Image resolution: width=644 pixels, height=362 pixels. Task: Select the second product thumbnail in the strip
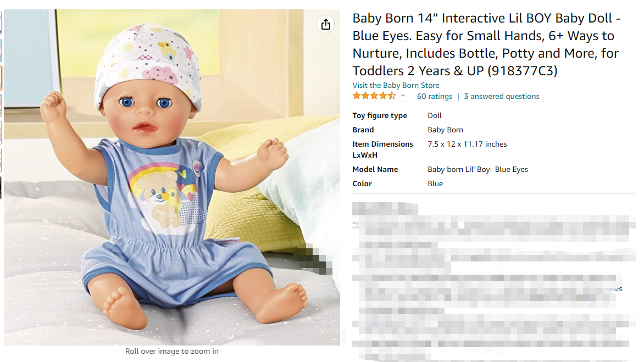click(1, 50)
